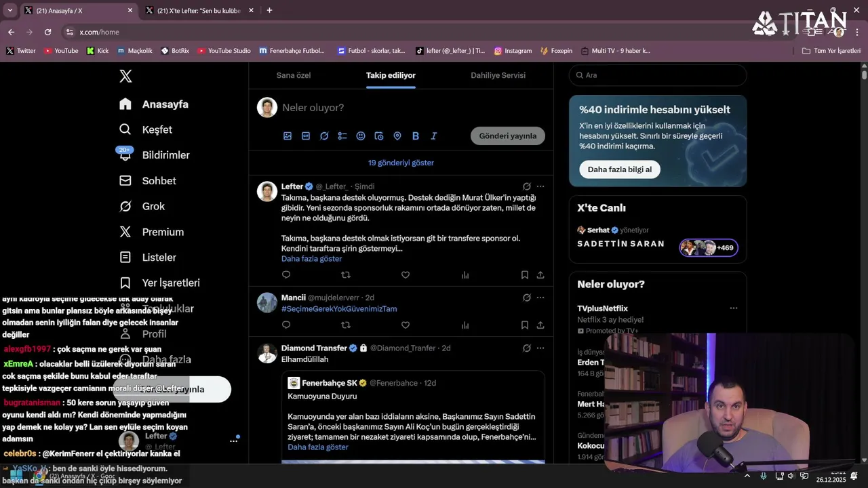Click the Ara search field
This screenshot has width=868, height=488.
(x=658, y=75)
